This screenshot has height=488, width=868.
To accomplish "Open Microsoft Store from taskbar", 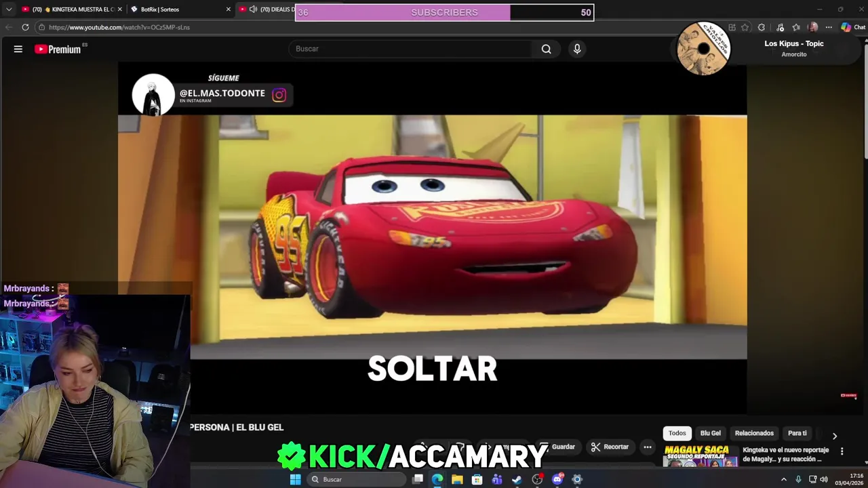I will click(477, 479).
